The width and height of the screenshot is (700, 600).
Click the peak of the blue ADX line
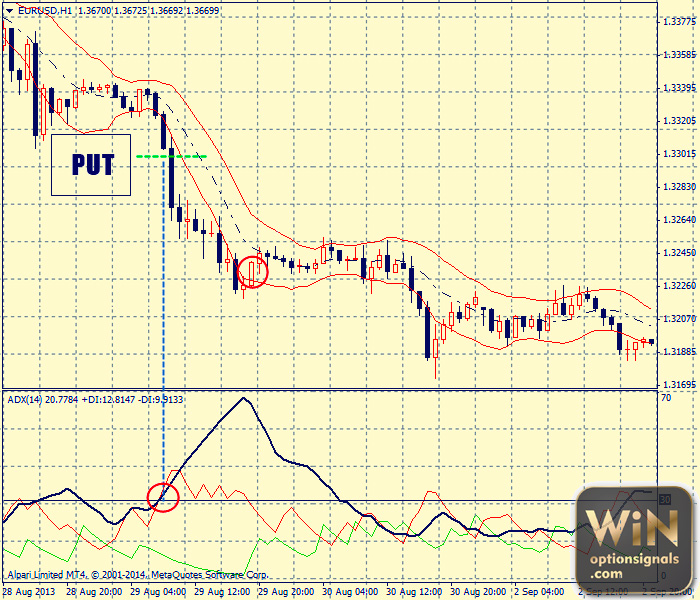[x=242, y=399]
